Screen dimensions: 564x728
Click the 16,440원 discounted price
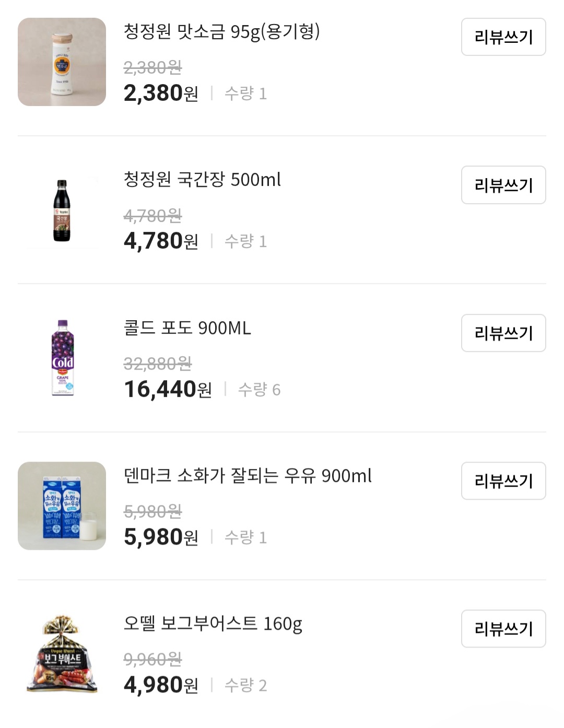(168, 390)
